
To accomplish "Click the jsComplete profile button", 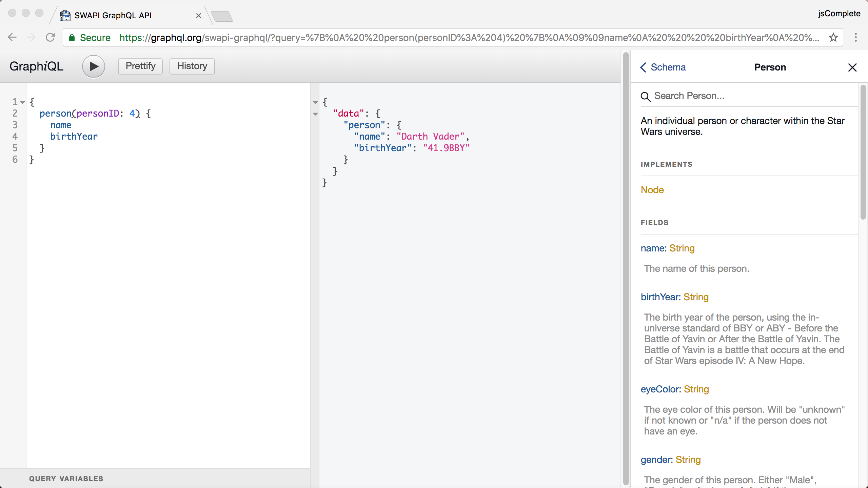I will click(839, 14).
